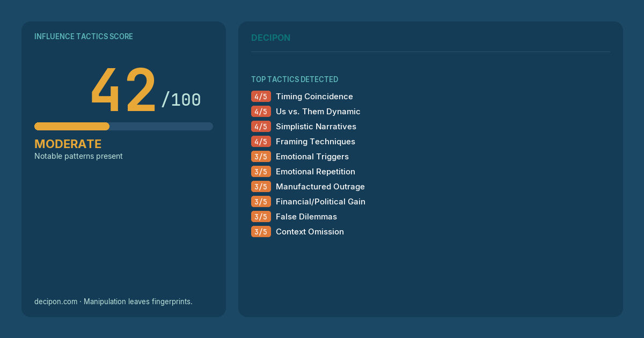Viewport: 644px width, 338px height.
Task: Click the large 42 score number
Action: 123,91
